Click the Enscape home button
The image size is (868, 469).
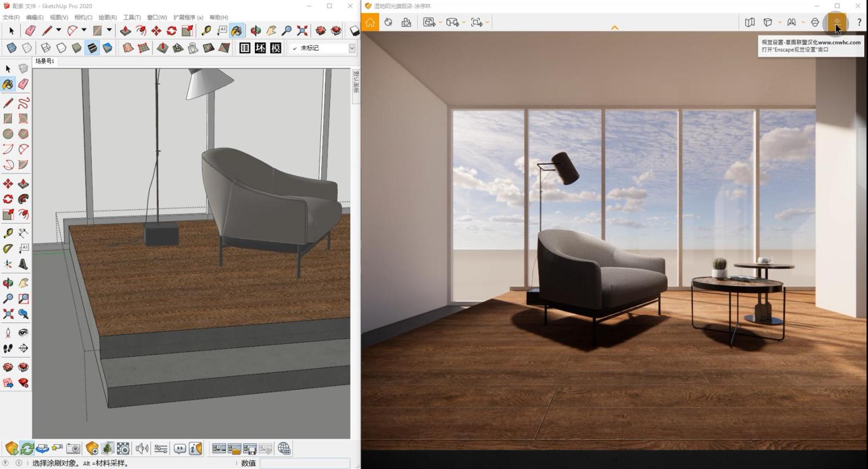click(370, 22)
